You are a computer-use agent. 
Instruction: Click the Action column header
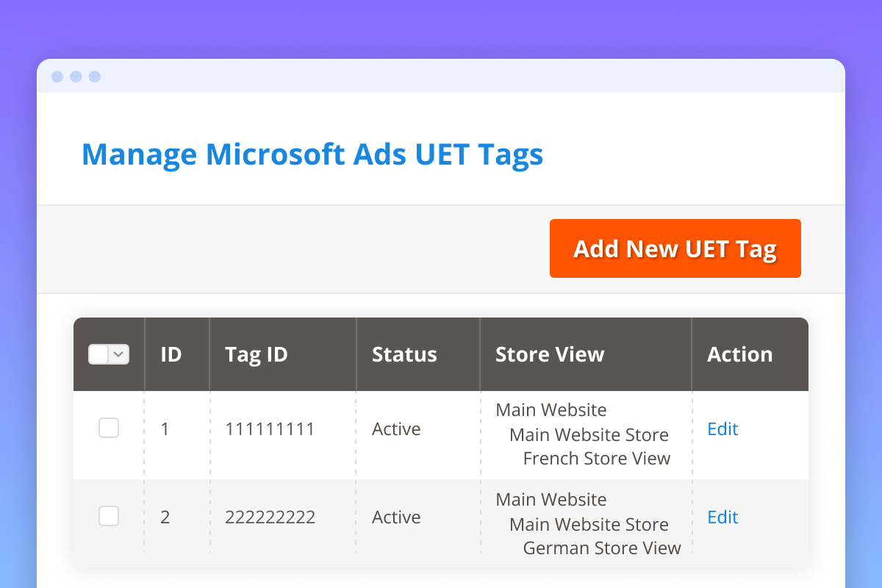pyautogui.click(x=739, y=354)
